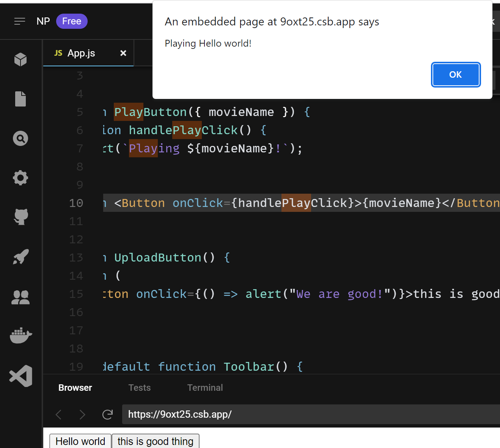Select the App.js editor tab

[88, 53]
